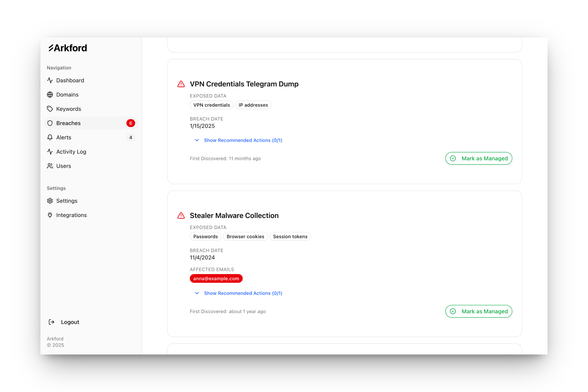The image size is (588, 392).
Task: Click the Arkford logo
Action: coord(68,48)
